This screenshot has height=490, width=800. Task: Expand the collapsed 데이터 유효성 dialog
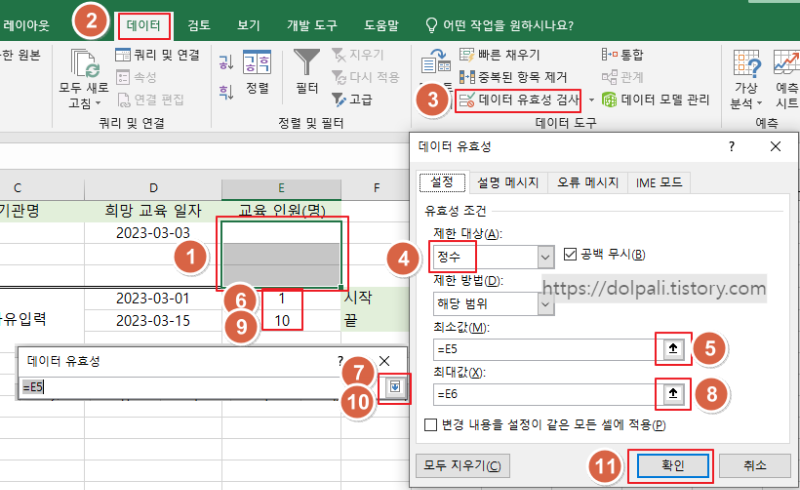tap(395, 387)
